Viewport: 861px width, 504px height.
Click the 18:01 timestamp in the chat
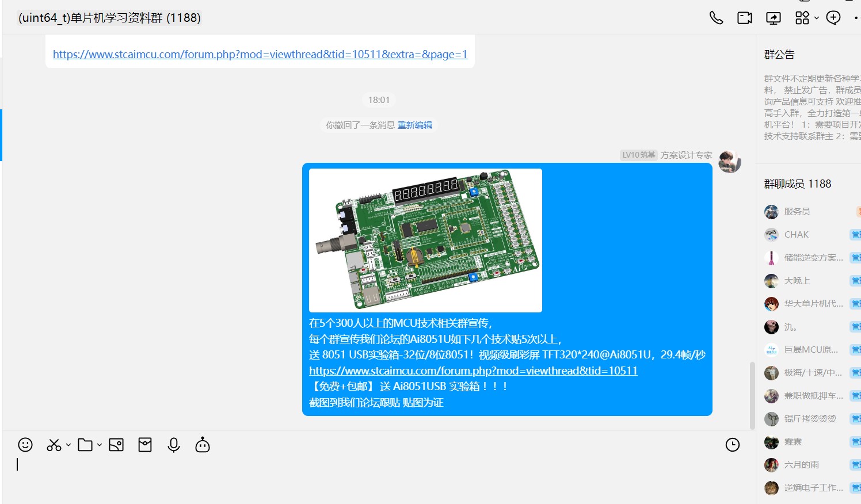(379, 100)
